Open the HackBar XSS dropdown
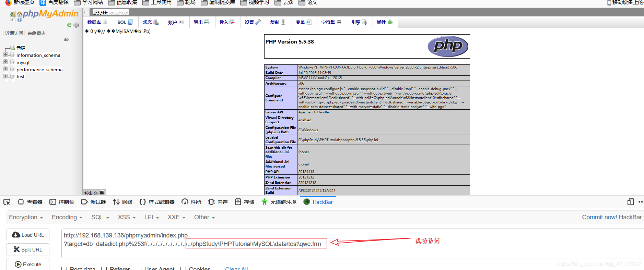 point(127,217)
